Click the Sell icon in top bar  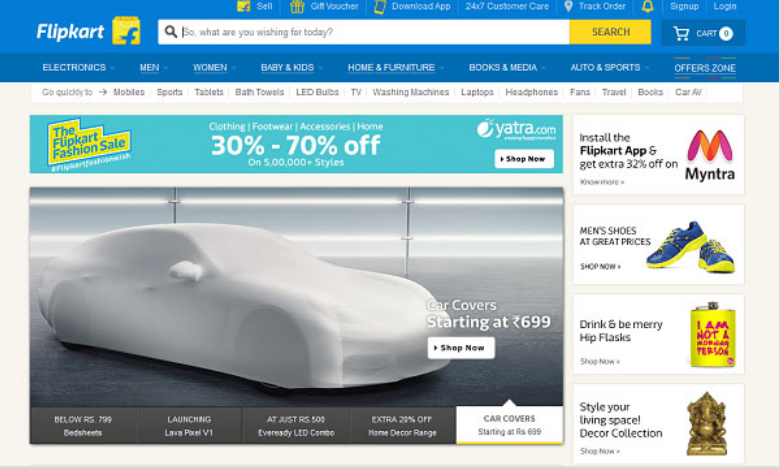coord(243,6)
